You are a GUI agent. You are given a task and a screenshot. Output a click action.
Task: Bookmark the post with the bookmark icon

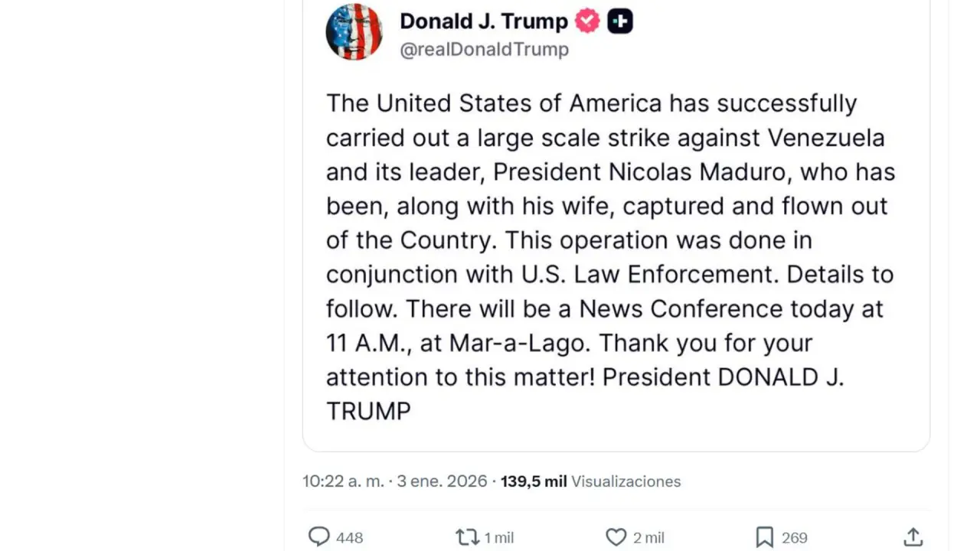(764, 537)
